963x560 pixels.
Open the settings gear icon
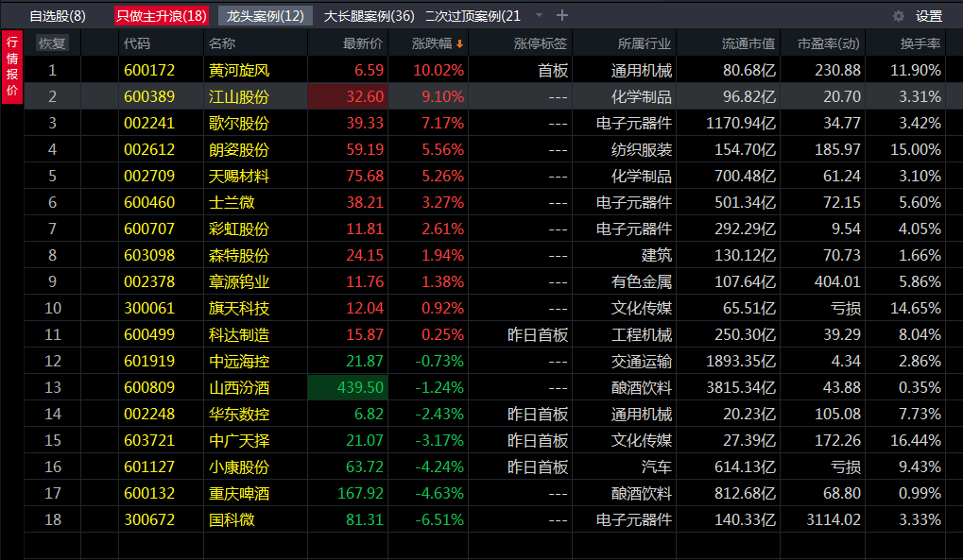coord(898,16)
